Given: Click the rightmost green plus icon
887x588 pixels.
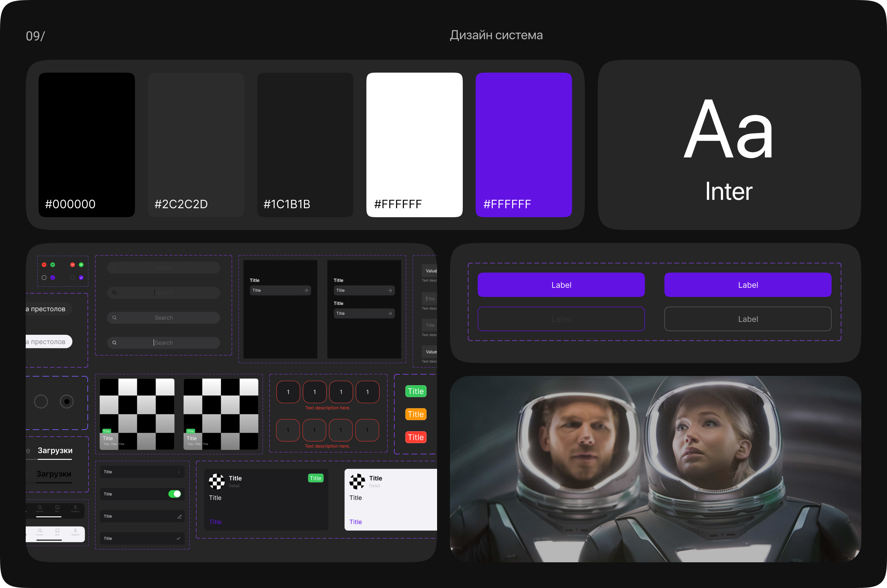Looking at the screenshot, I should coord(81,265).
